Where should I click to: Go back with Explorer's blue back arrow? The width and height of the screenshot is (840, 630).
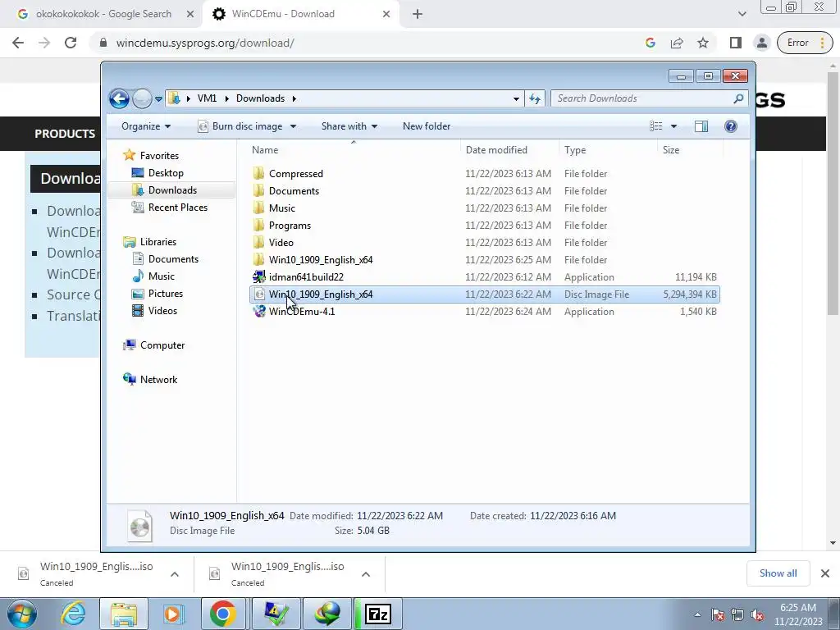(x=119, y=98)
